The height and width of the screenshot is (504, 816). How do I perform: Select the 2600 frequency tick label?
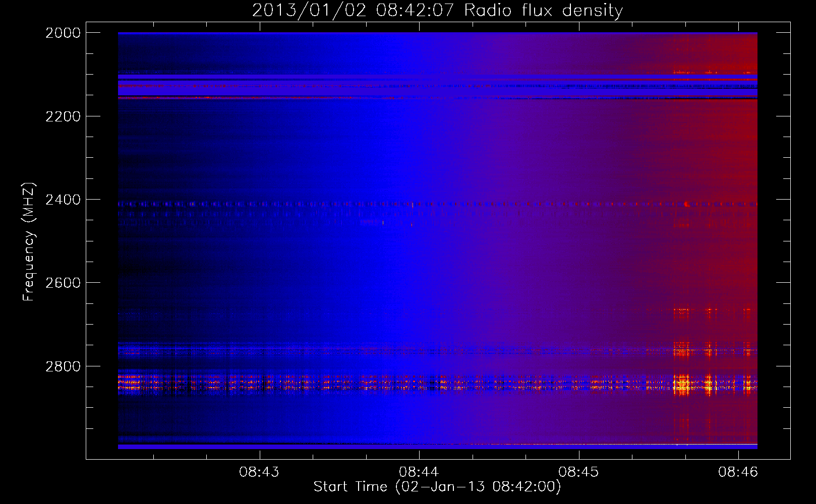[63, 283]
